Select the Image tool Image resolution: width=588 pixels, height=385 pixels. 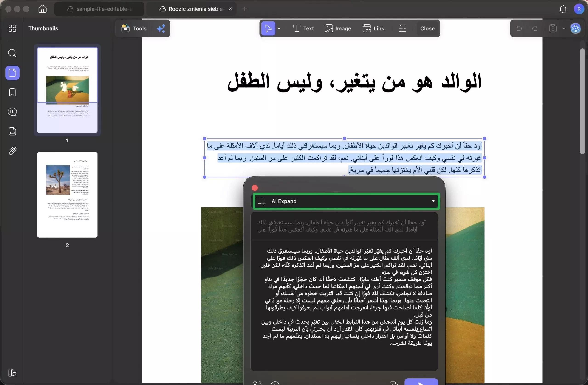pyautogui.click(x=338, y=28)
